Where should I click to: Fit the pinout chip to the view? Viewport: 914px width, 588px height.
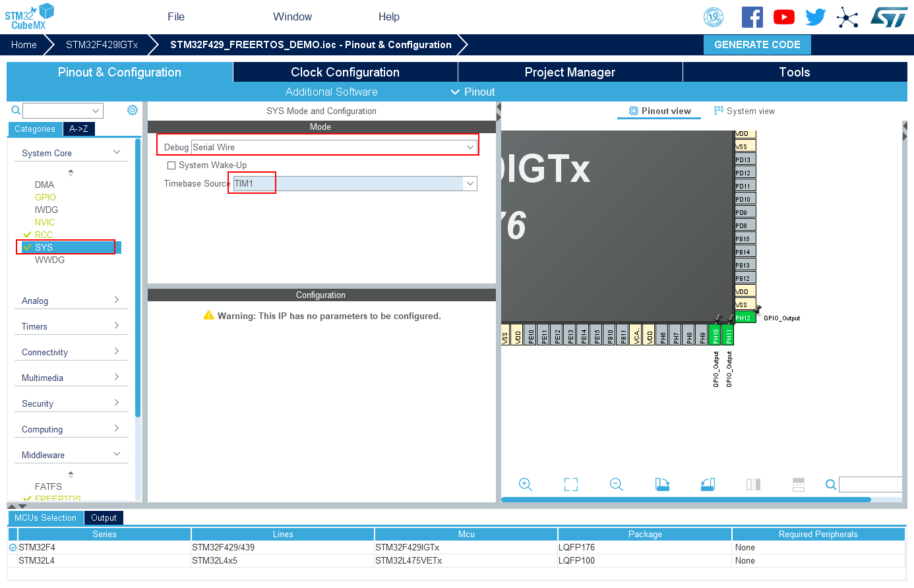[x=571, y=485]
